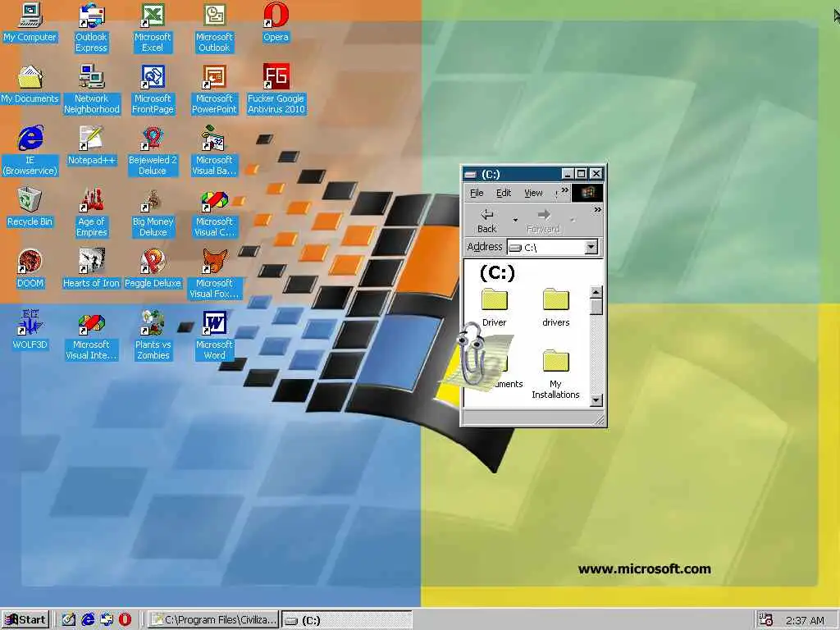840x630 pixels.
Task: Switch to C:\Program Files\Civiliza... taskbar button
Action: (x=214, y=620)
